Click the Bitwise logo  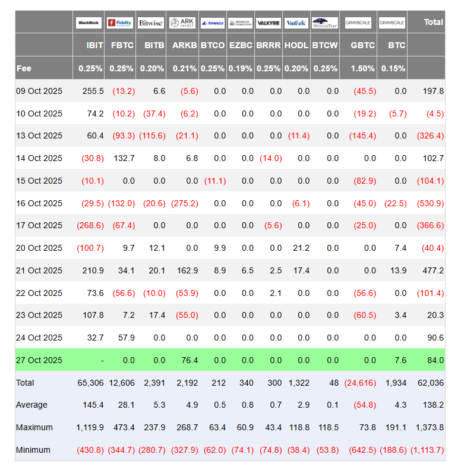[151, 23]
